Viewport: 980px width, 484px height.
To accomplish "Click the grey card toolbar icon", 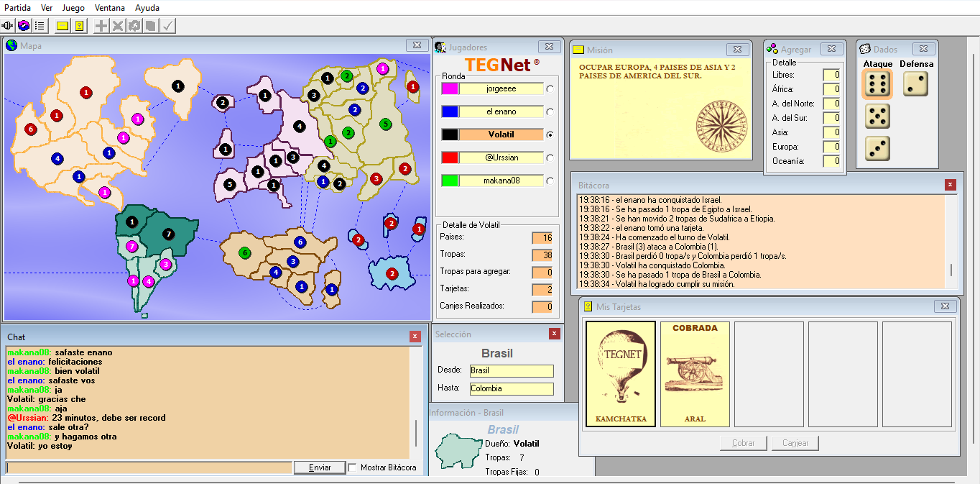I will coord(151,26).
